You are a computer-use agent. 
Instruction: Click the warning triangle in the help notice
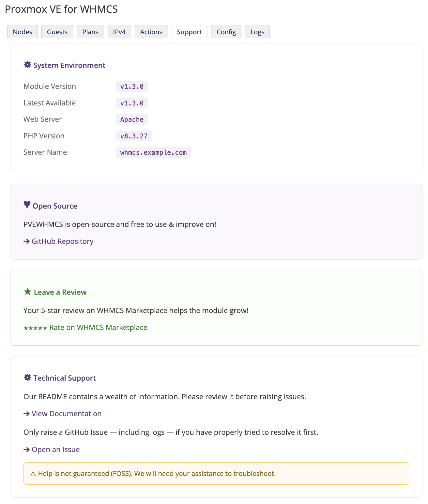[x=33, y=473]
